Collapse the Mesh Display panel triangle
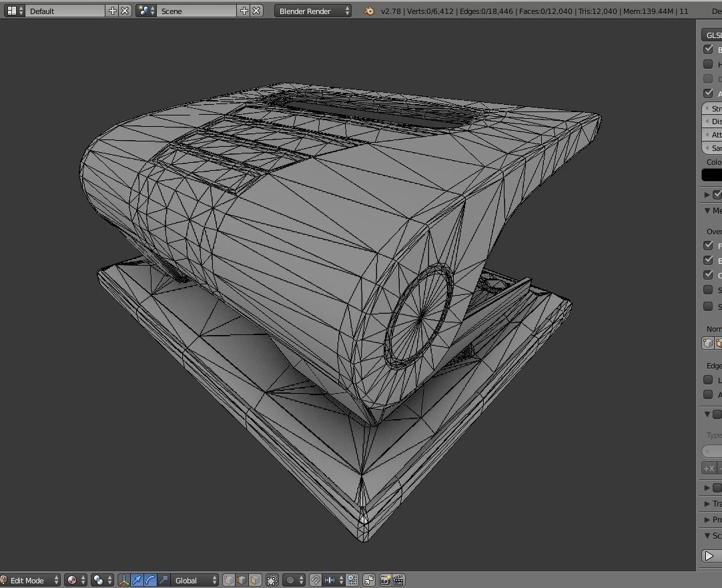Image resolution: width=722 pixels, height=588 pixels. (707, 210)
